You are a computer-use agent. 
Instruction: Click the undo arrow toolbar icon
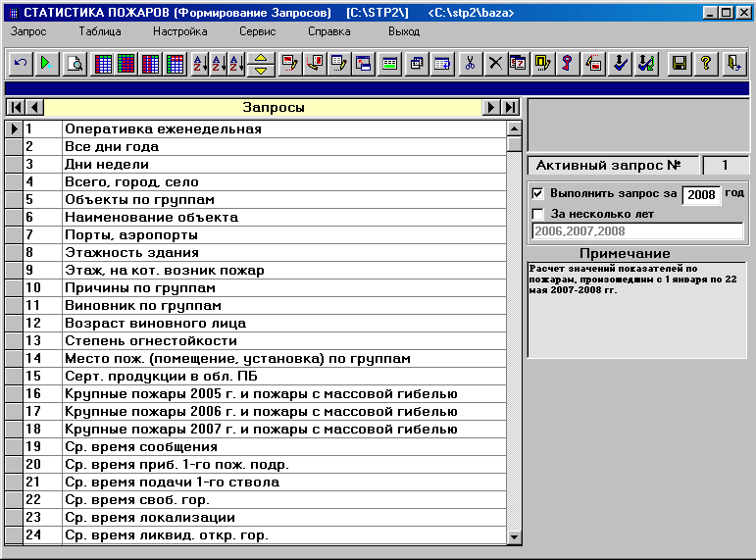21,64
